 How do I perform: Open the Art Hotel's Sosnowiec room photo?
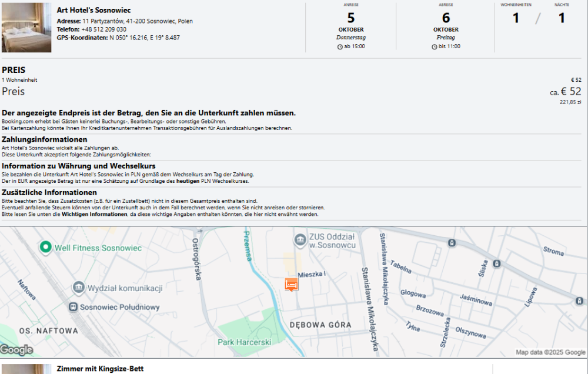pos(26,28)
